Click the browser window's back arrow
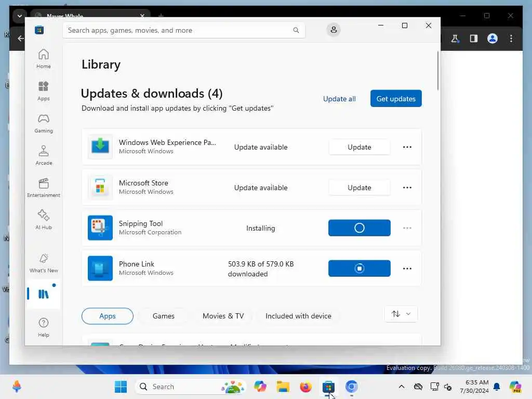 [21, 38]
